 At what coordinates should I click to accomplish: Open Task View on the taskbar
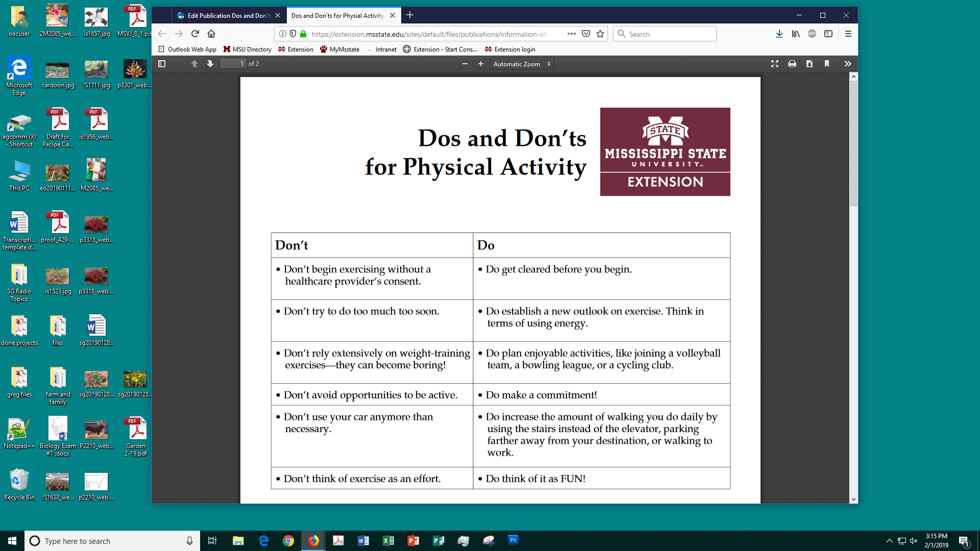212,541
